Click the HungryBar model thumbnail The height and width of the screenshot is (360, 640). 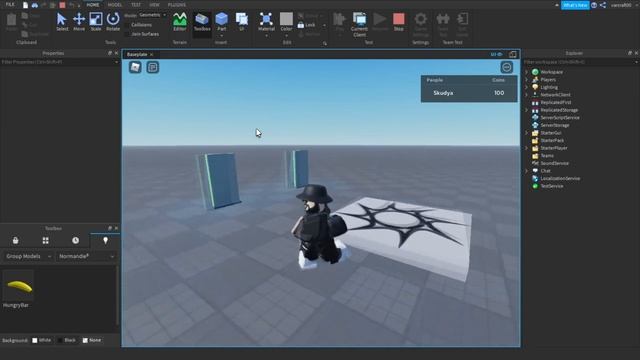point(18,286)
